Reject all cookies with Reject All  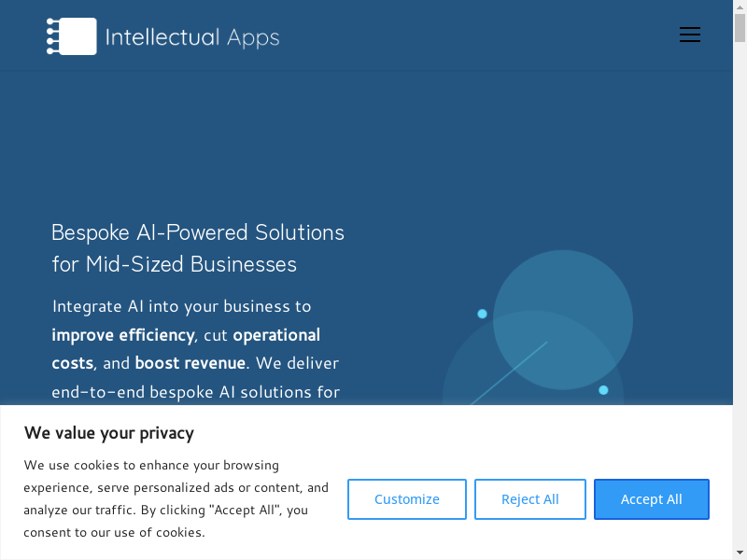tap(530, 499)
